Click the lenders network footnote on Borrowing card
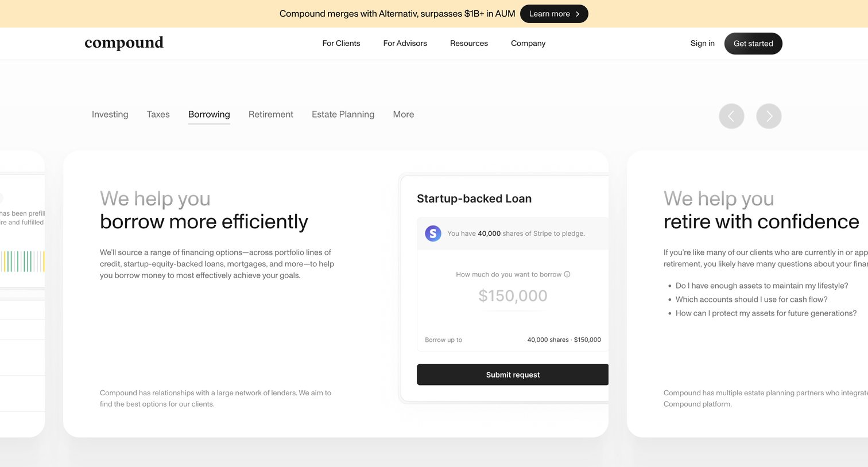This screenshot has width=868, height=467. click(215, 398)
